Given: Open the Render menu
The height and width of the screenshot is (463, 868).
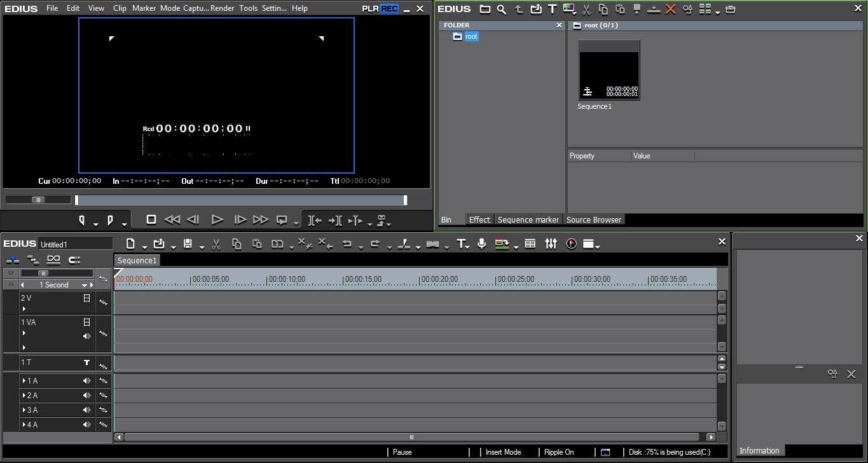Looking at the screenshot, I should 222,8.
